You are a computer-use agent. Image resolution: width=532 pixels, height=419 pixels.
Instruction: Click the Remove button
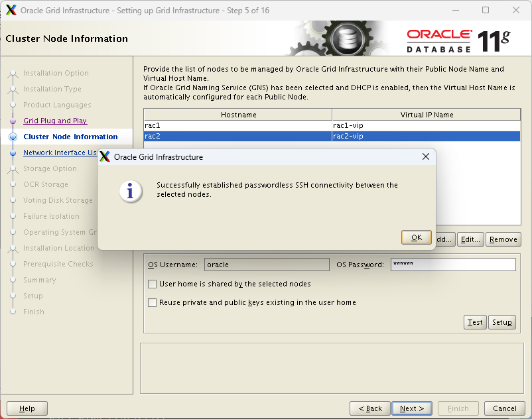[503, 239]
